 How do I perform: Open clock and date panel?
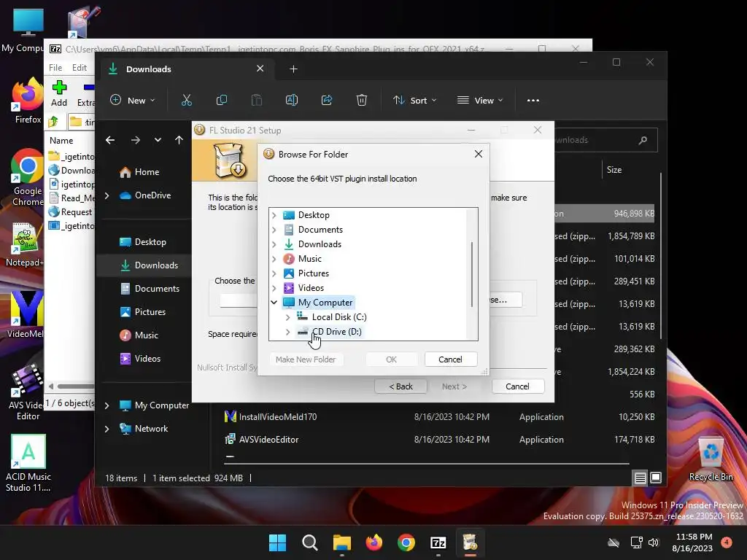click(x=693, y=542)
